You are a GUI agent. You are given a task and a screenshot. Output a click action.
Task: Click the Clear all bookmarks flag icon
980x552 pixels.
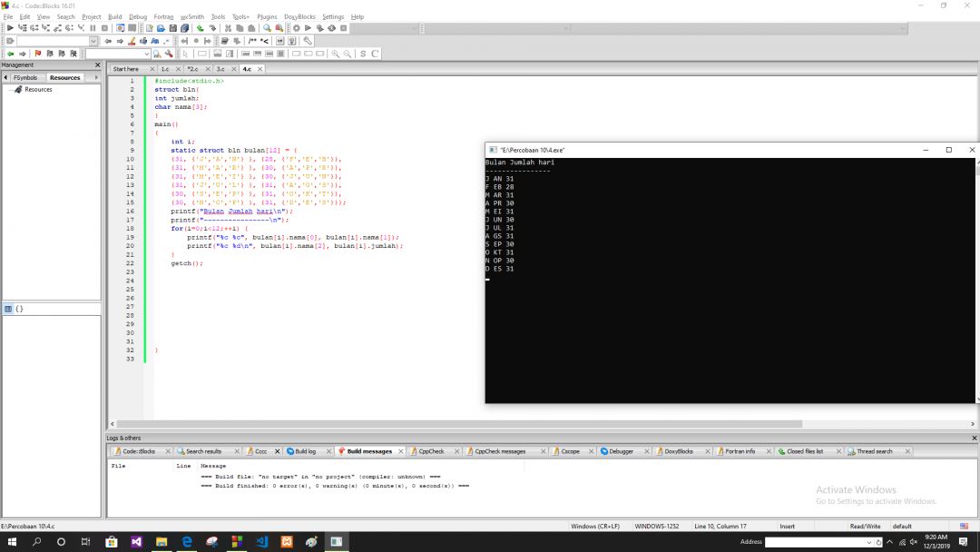[x=73, y=54]
